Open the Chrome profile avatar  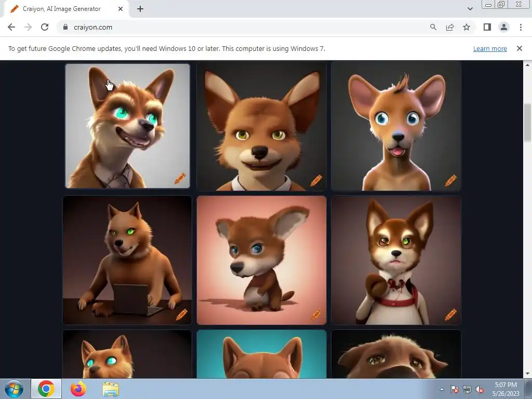pyautogui.click(x=504, y=27)
